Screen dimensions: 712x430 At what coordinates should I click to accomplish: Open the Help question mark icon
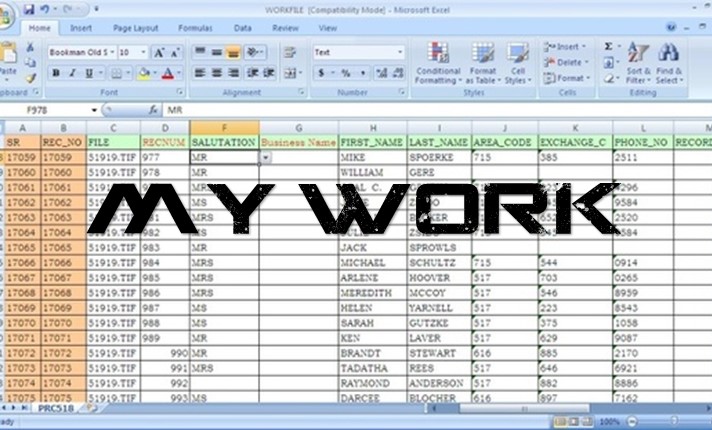pos(671,27)
